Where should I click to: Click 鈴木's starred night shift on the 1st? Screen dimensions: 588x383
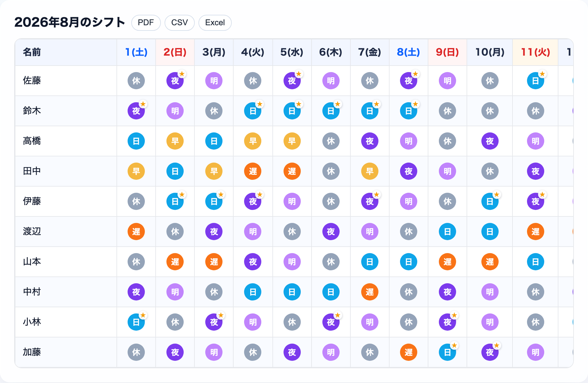point(136,111)
